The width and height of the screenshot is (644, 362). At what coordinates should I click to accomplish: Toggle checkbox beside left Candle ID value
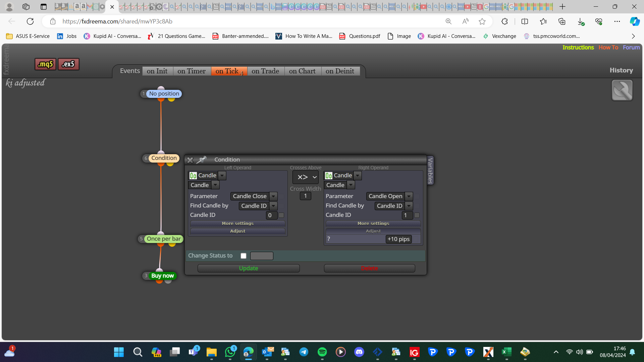click(281, 215)
